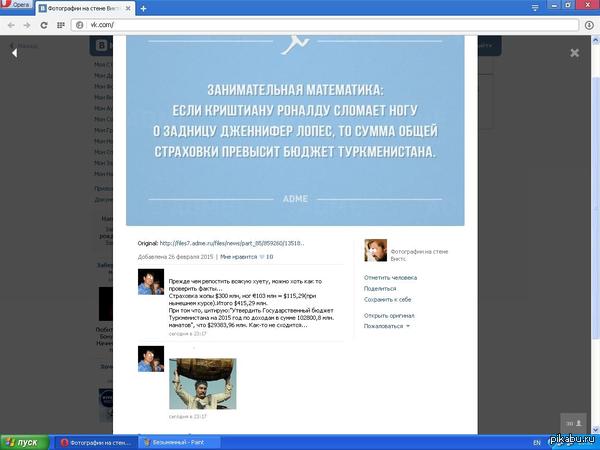Image resolution: width=600 pixels, height=450 pixels.
Task: Click the browser Back arrow icon
Action: coord(11,25)
